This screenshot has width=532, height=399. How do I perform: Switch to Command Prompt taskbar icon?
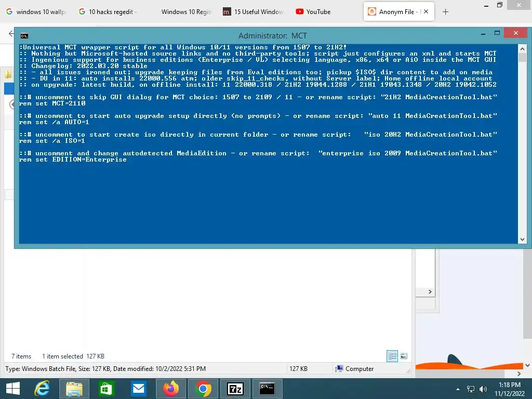tap(268, 389)
